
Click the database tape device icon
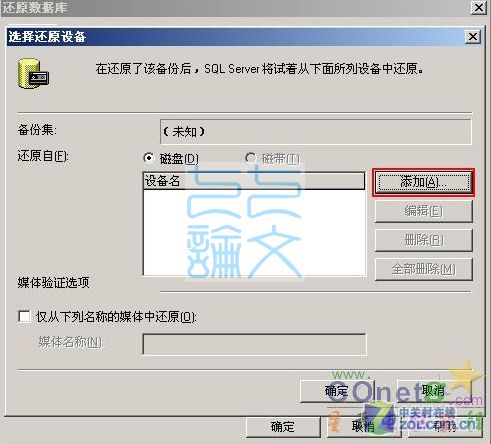33,74
